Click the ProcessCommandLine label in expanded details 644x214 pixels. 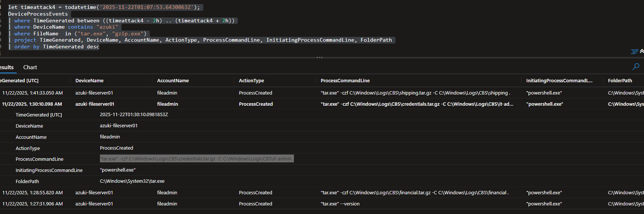[x=39, y=159]
